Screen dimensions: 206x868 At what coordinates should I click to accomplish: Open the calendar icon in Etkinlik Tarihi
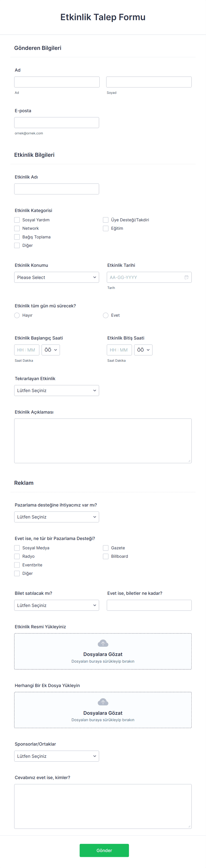point(186,277)
